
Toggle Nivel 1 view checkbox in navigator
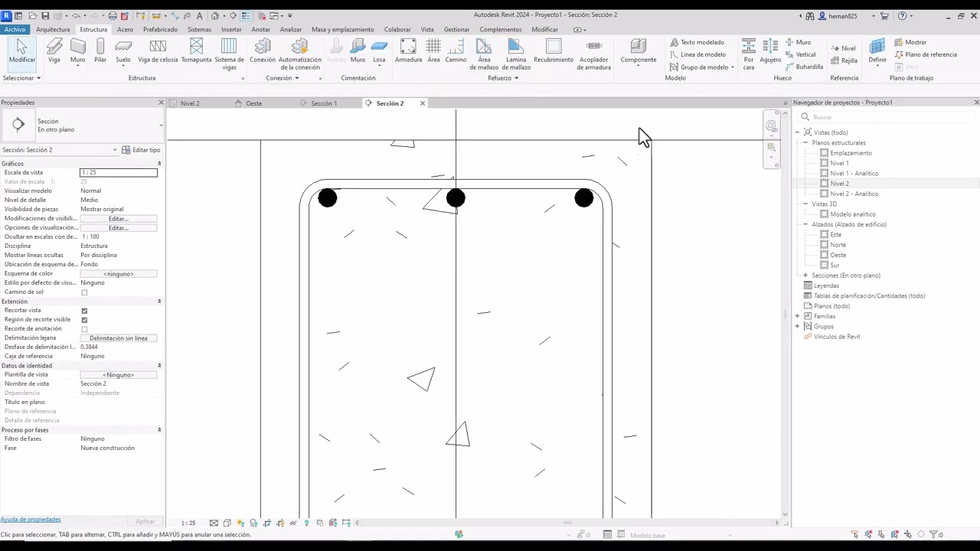[x=824, y=163]
